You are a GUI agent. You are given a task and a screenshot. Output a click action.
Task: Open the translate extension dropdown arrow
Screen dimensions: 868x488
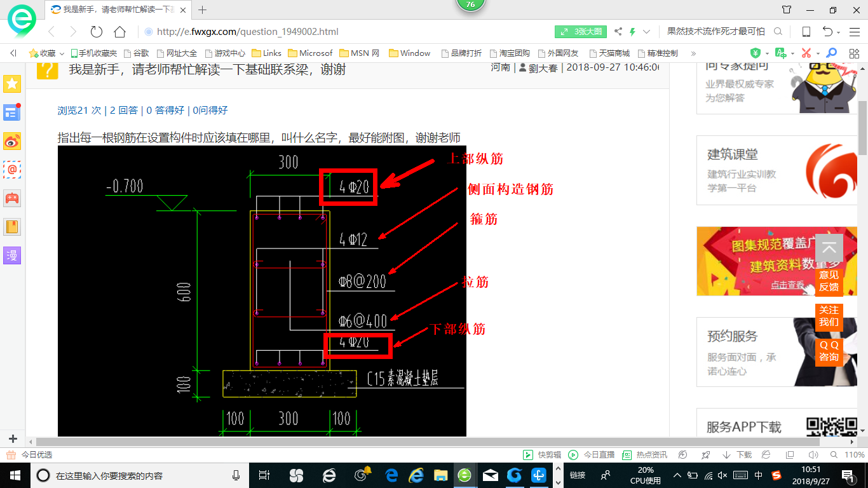click(x=792, y=54)
